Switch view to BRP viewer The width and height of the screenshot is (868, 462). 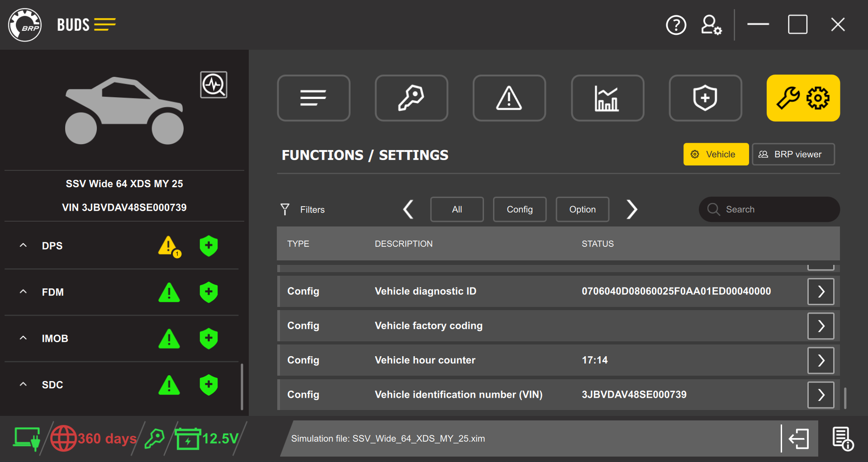pos(793,154)
